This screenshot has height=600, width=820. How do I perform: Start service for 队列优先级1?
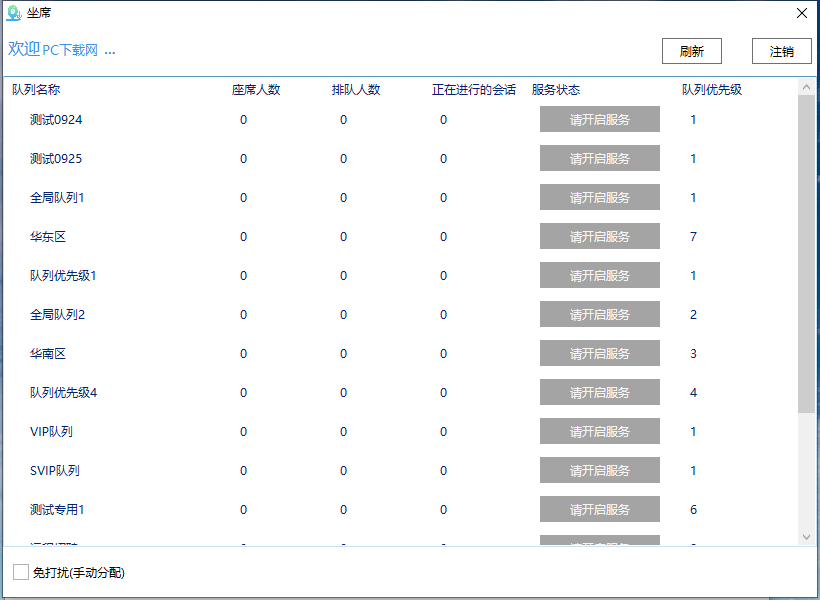point(599,275)
